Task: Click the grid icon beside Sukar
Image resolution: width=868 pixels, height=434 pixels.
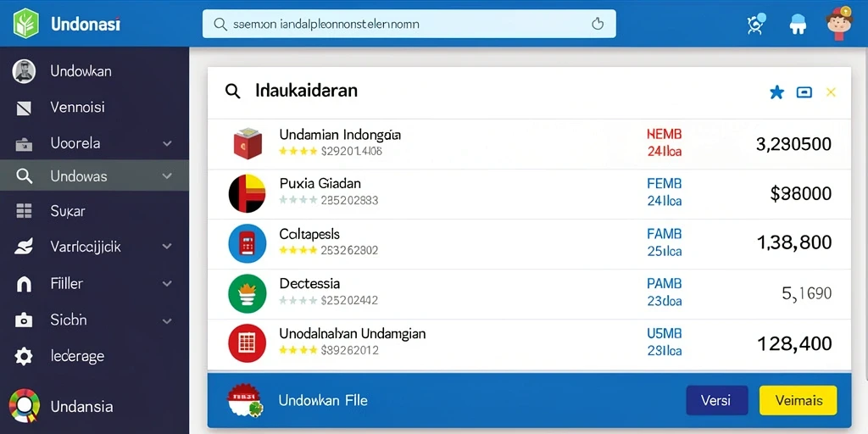Action: coord(24,211)
